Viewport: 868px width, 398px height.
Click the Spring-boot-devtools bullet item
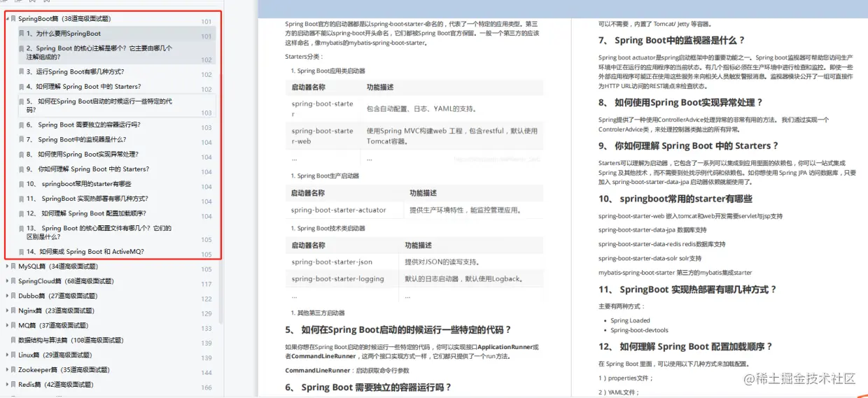tap(639, 330)
